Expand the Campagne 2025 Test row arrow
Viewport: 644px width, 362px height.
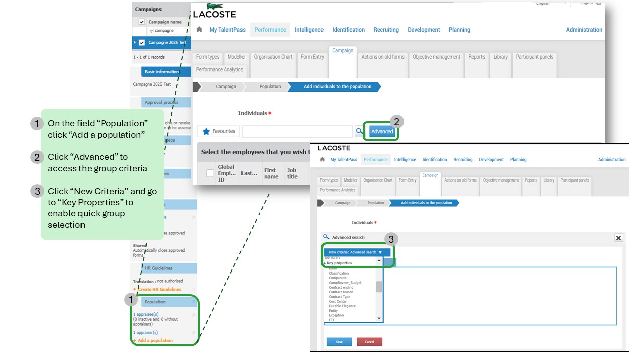(135, 43)
